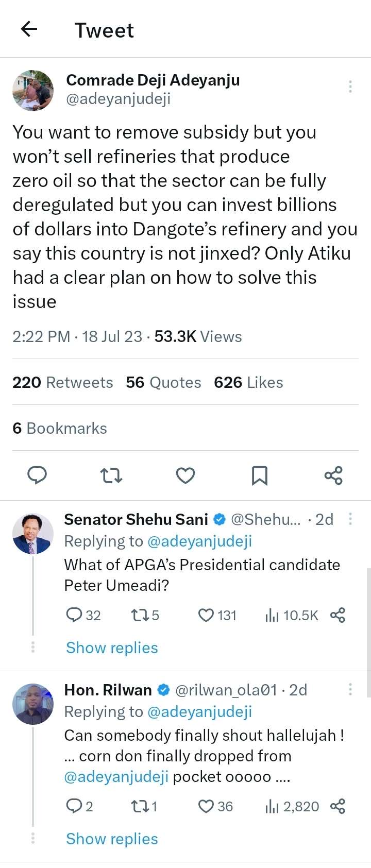Reply to Senator Shehu Sani's comment

pos(75,615)
